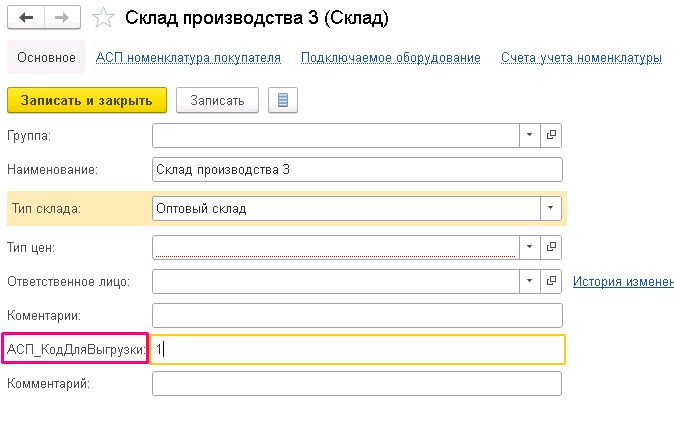Open the report list icon next to Записать
This screenshot has height=438, width=674.
(283, 100)
